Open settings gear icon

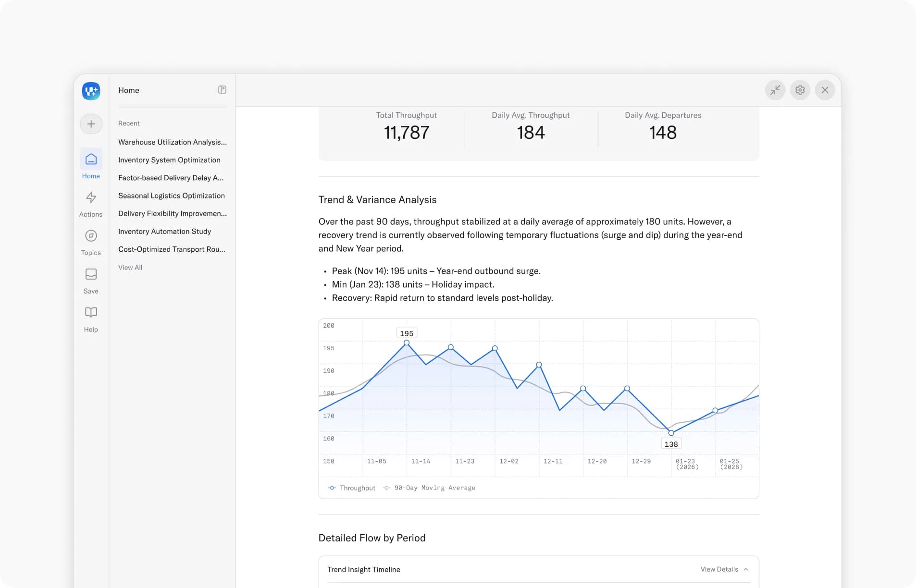pyautogui.click(x=800, y=90)
